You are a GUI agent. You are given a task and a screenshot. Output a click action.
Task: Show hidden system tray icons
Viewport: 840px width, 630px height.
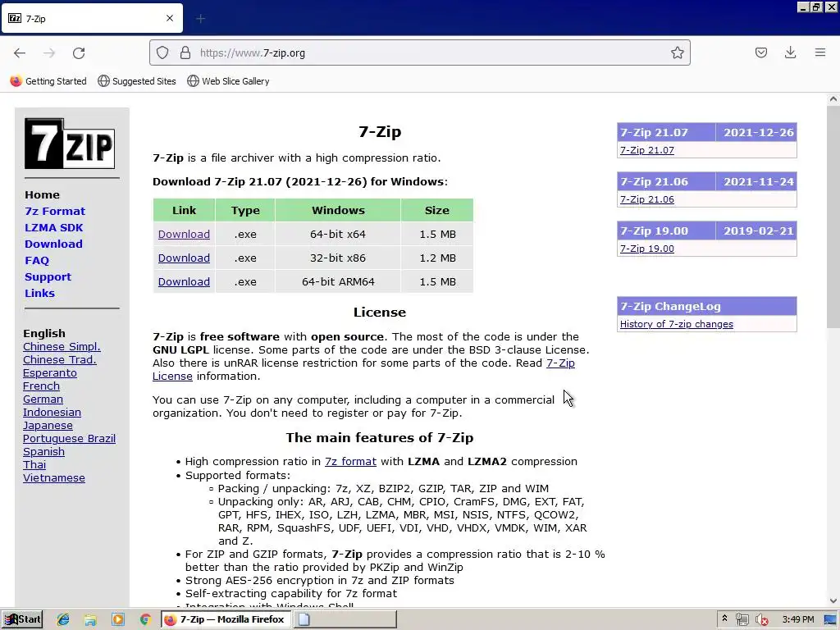[724, 619]
